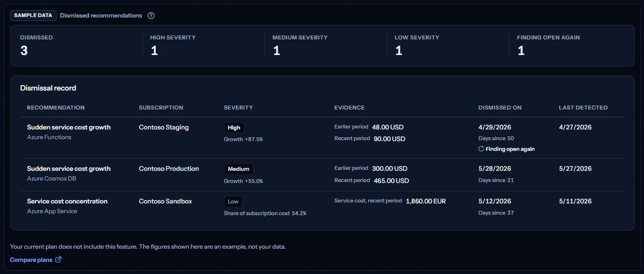Click the LAST DETECTED column header
Viewport: 644px width, 274px height.
[x=583, y=108]
